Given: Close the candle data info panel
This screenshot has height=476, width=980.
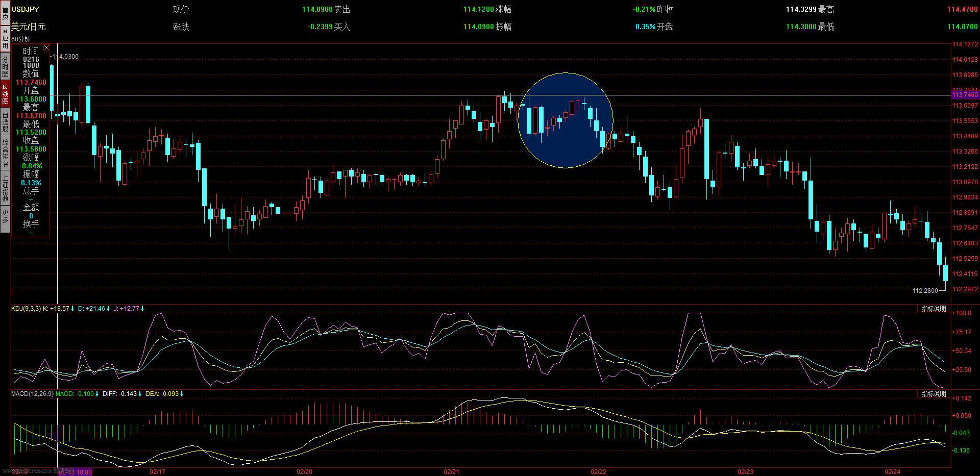Looking at the screenshot, I should 46,47.
